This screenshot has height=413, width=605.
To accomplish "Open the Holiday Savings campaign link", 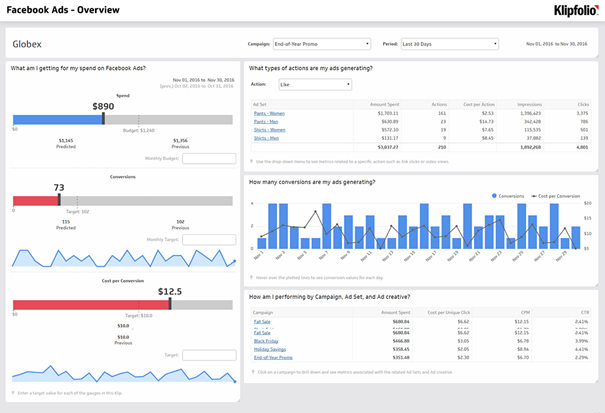I will point(271,348).
